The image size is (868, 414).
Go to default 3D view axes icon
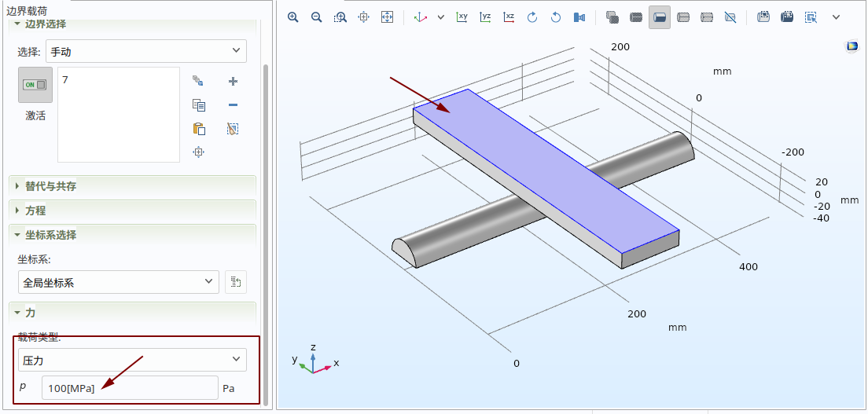421,17
